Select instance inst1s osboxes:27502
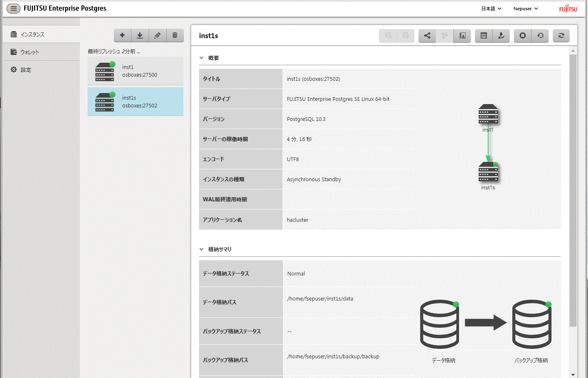This screenshot has width=588, height=378. pyautogui.click(x=136, y=102)
